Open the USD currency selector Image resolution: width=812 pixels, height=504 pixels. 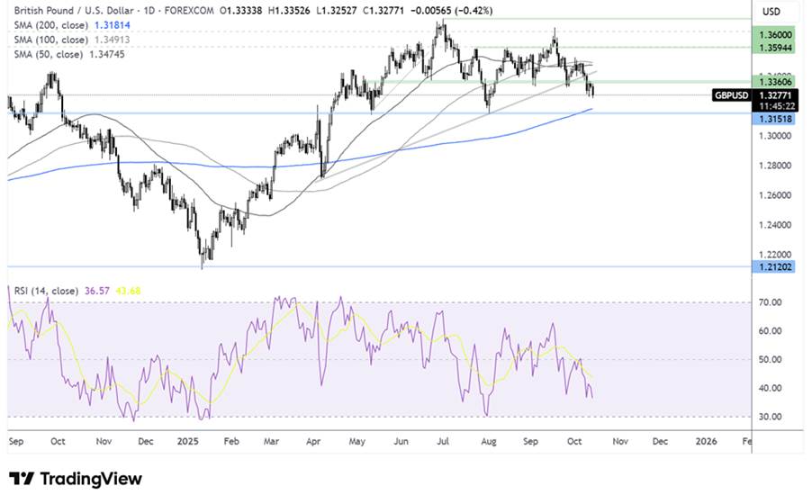(771, 12)
